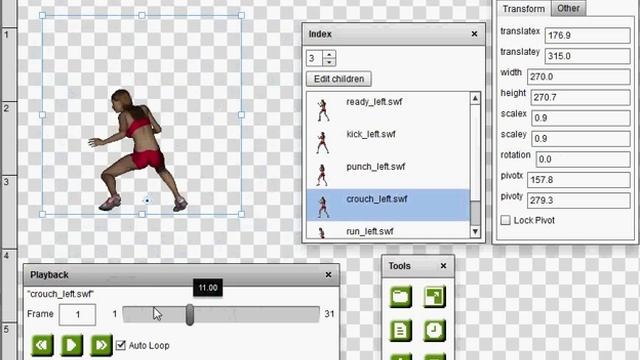Decrease the Index spinner value

point(329,62)
